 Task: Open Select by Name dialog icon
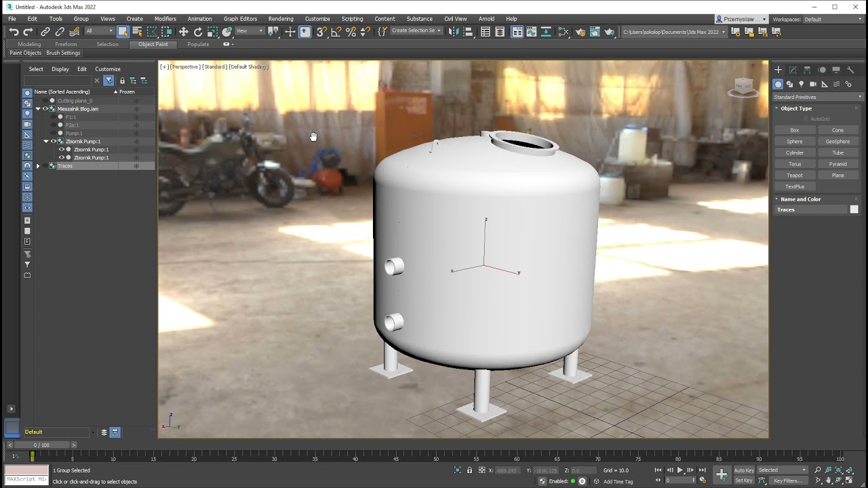coord(138,32)
